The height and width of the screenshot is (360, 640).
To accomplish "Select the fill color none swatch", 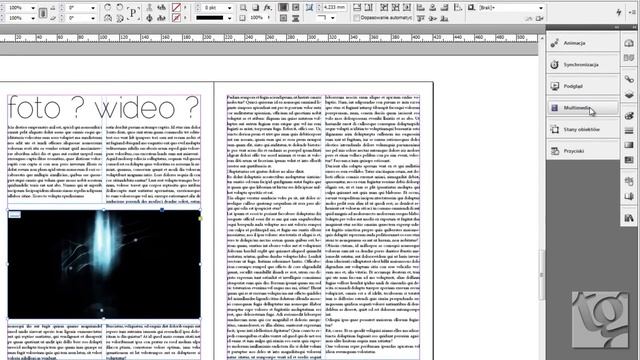I will (176, 7).
